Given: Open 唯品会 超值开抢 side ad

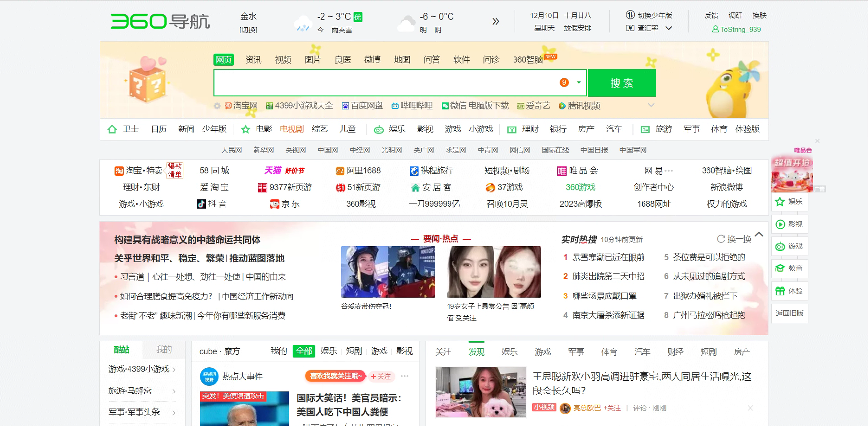Looking at the screenshot, I should (792, 170).
